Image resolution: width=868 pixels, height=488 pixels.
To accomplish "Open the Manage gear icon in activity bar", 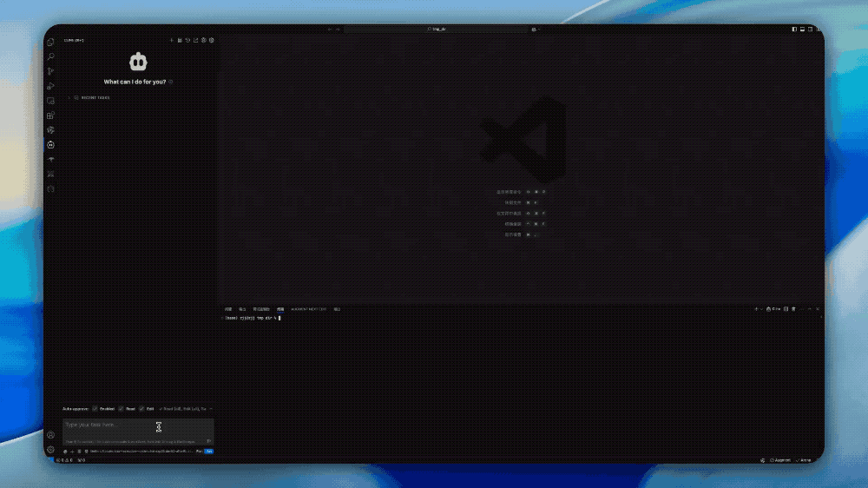I will 50,449.
